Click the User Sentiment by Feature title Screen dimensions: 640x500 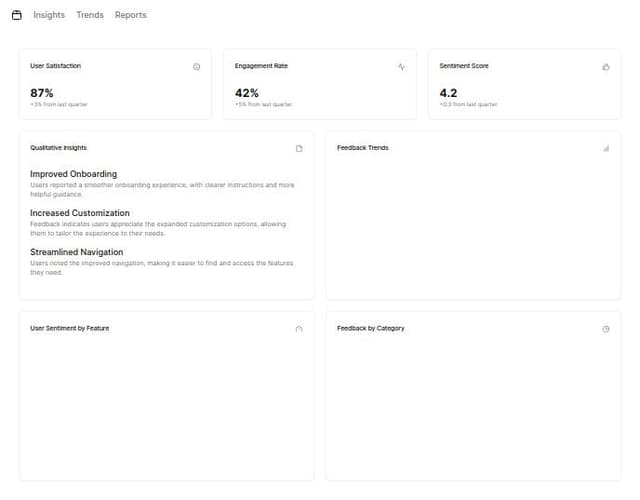tap(70, 328)
